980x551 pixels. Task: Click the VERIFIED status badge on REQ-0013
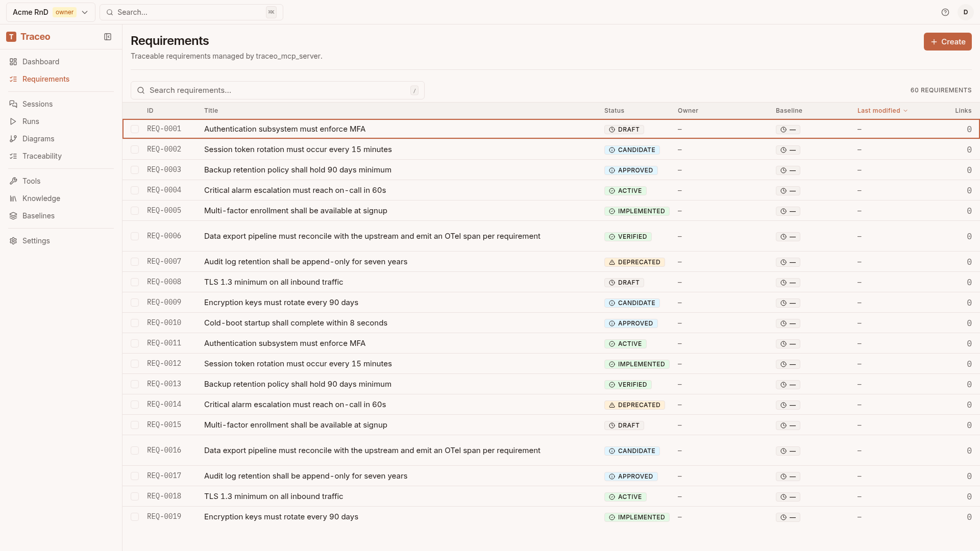[x=628, y=385]
